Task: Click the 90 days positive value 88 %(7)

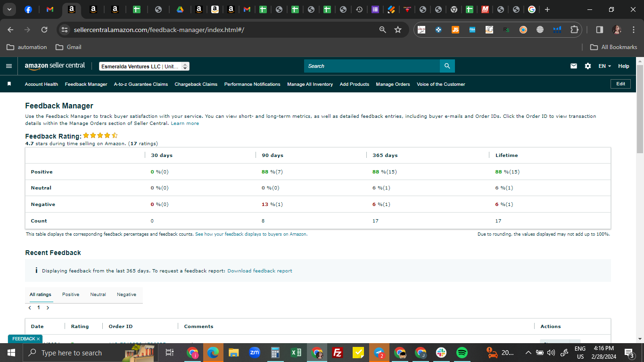Action: tap(272, 172)
